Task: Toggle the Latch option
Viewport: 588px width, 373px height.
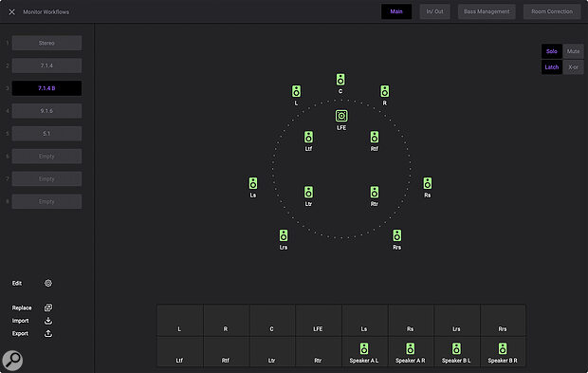Action: coord(552,67)
